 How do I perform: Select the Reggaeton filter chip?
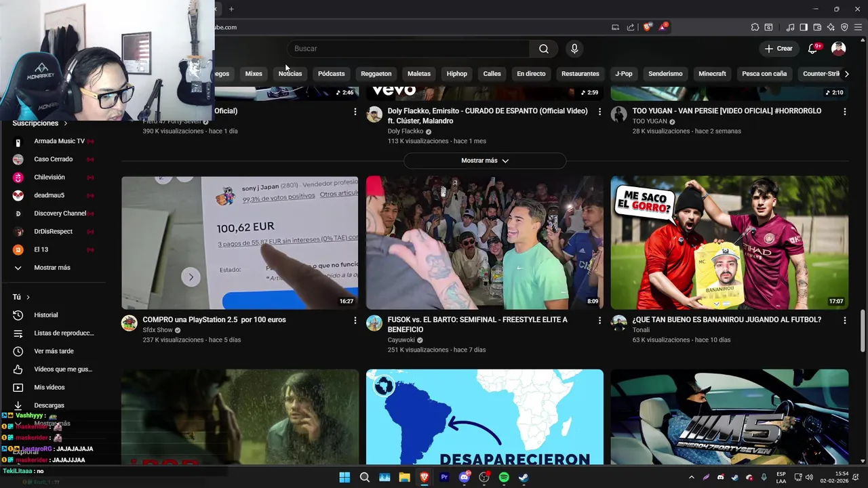tap(376, 74)
